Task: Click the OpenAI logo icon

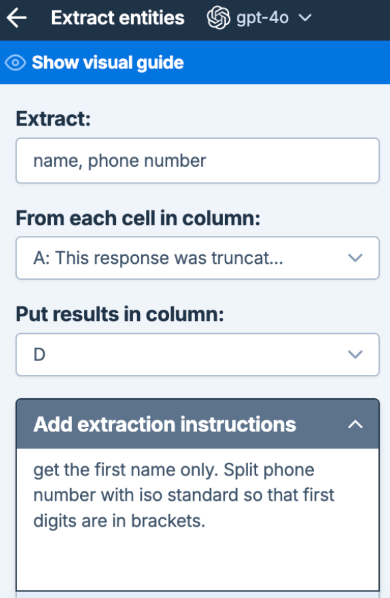Action: [218, 18]
